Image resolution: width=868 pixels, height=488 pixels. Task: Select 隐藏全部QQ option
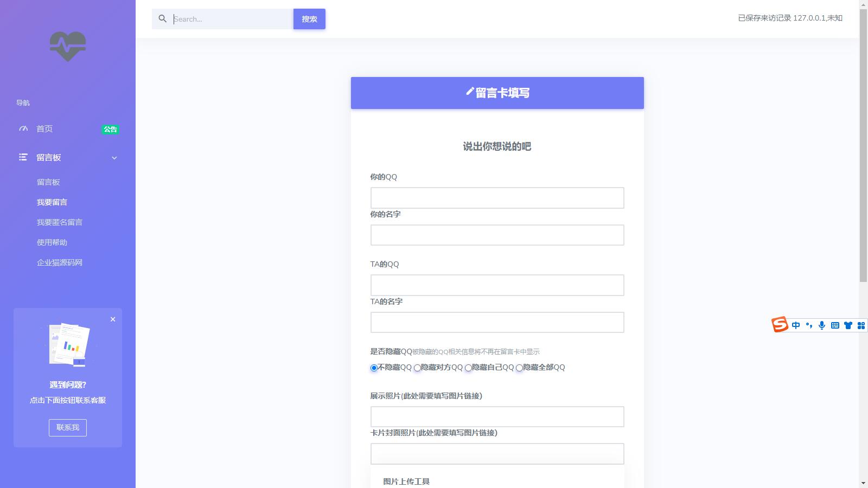coord(519,368)
